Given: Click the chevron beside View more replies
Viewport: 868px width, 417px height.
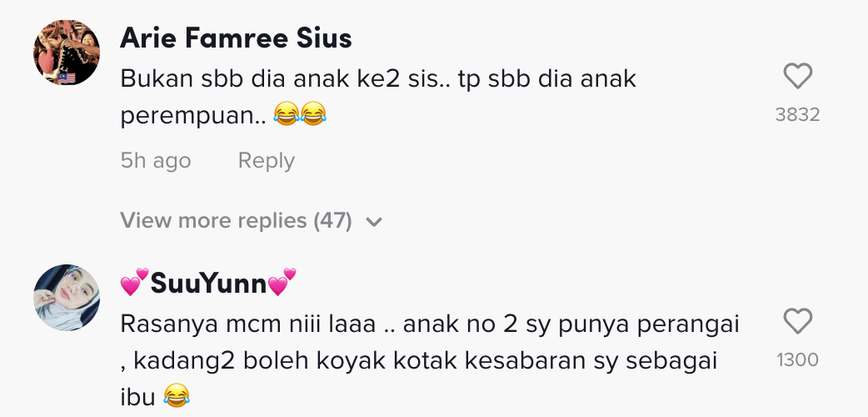Looking at the screenshot, I should [x=374, y=222].
